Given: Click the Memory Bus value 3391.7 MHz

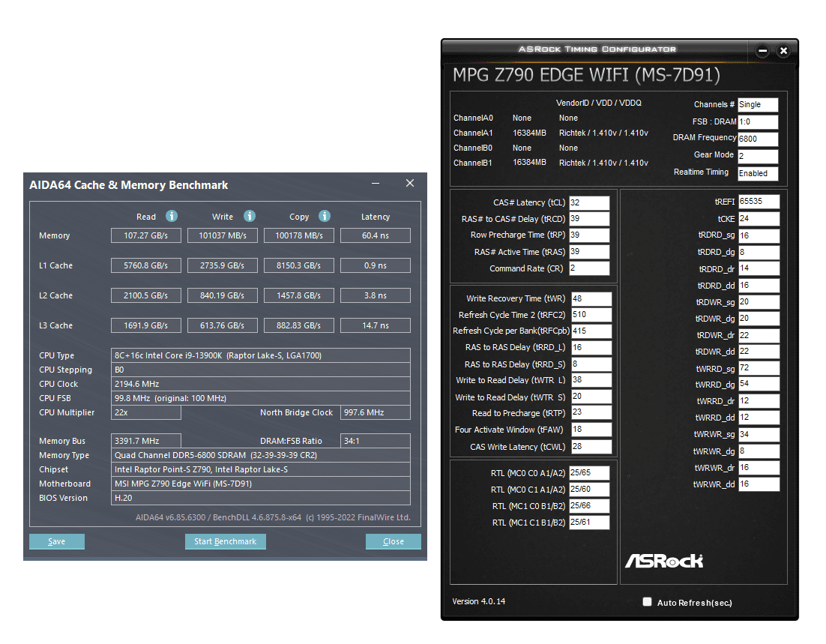Looking at the screenshot, I should (x=146, y=441).
